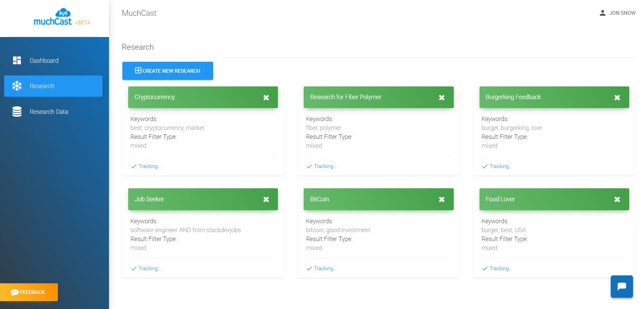Close the Burgerking Feedback research card
This screenshot has width=644, height=309.
pos(617,98)
